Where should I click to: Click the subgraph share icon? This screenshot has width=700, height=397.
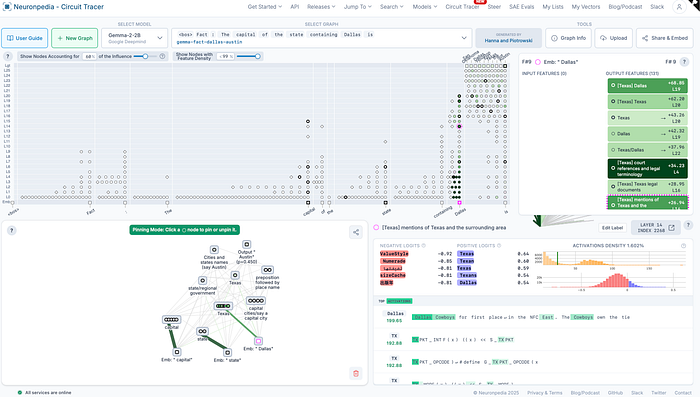pos(356,232)
